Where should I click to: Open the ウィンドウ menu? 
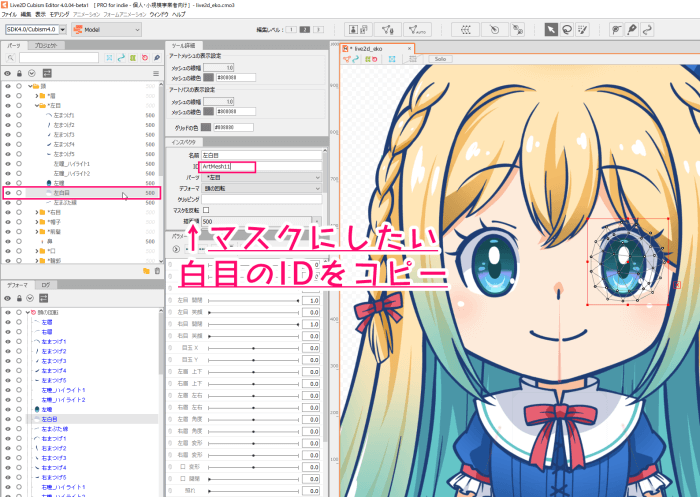159,14
